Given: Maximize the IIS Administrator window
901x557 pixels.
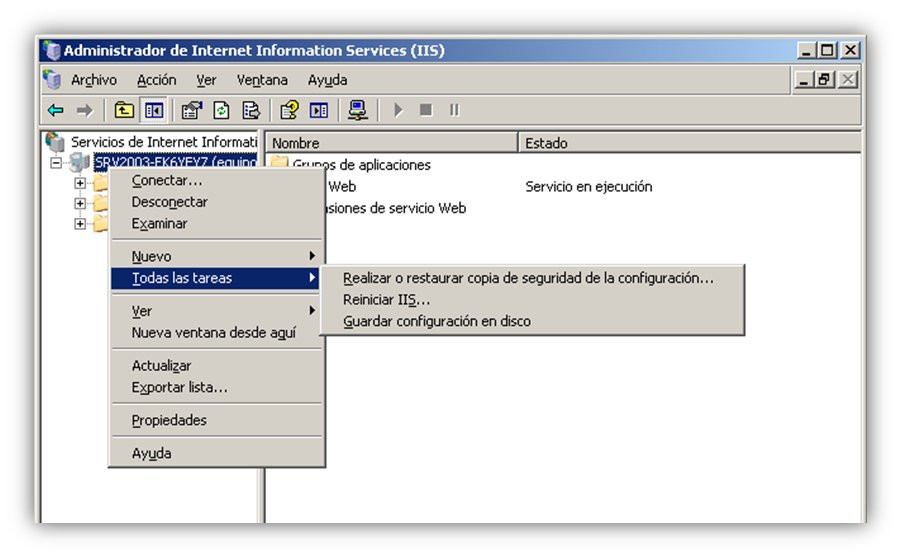Looking at the screenshot, I should click(x=827, y=51).
